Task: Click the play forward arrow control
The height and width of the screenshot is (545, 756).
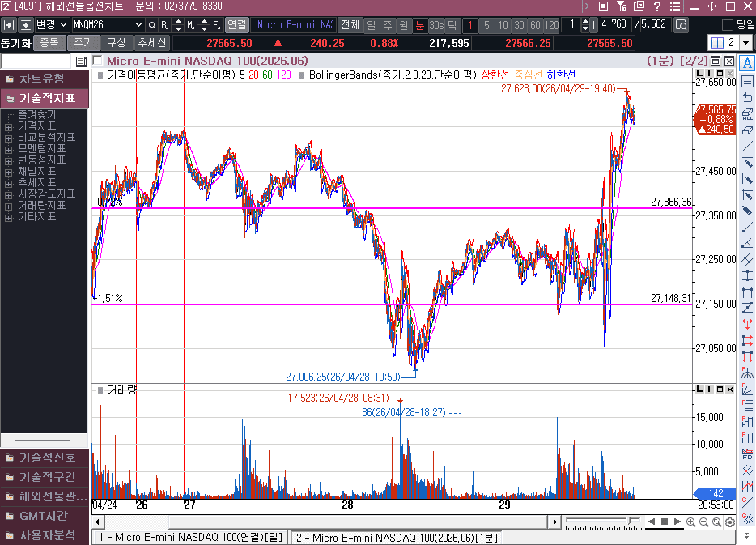Action: [x=677, y=522]
